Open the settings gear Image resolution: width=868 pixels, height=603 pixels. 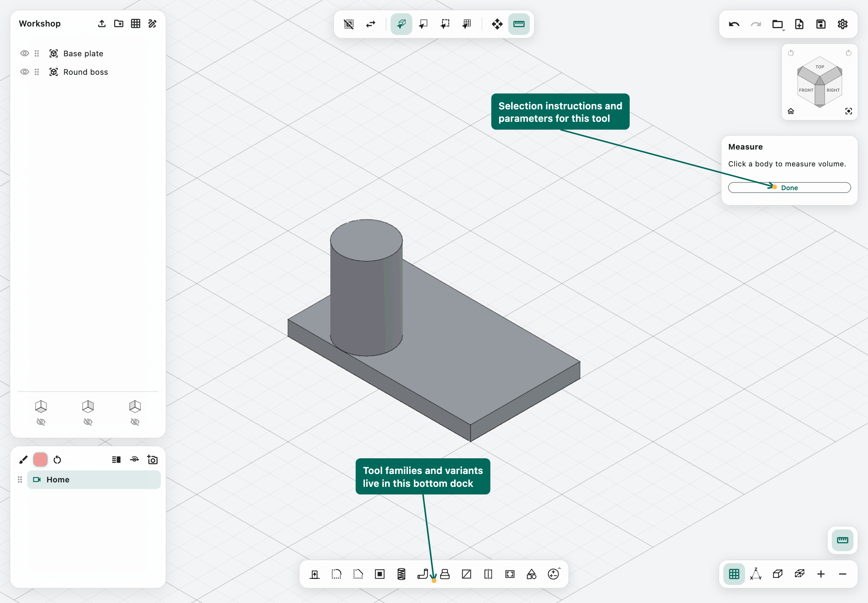coord(843,24)
